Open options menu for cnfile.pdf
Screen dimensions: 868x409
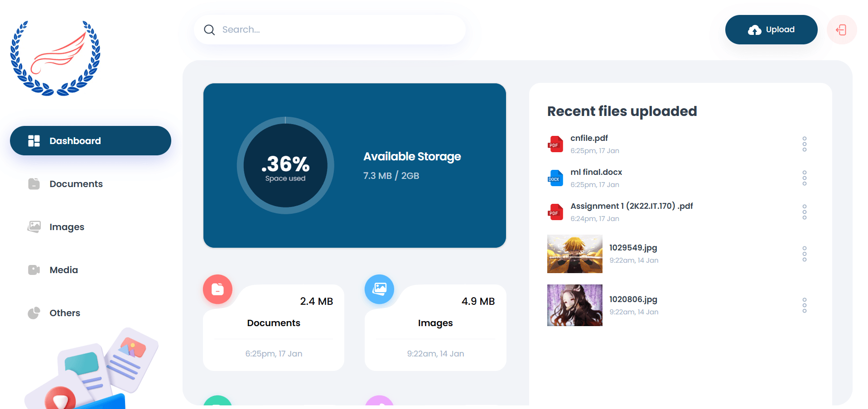pos(804,144)
